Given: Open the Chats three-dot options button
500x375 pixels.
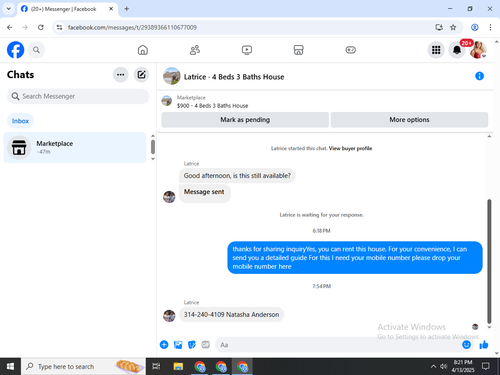Looking at the screenshot, I should (121, 75).
